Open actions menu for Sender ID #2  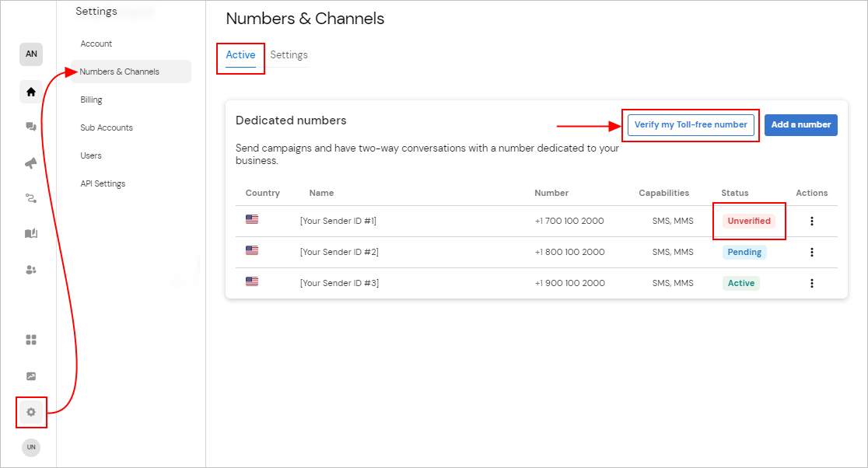point(812,252)
